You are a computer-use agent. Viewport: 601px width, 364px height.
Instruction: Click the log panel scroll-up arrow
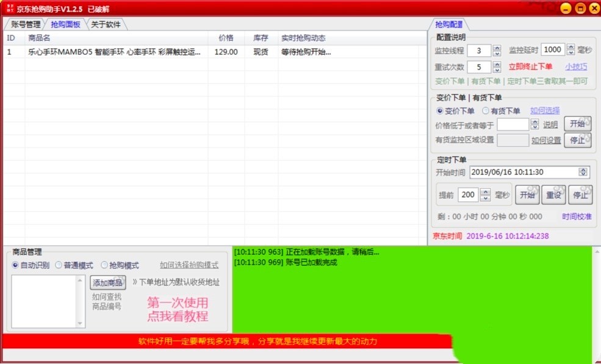(x=597, y=252)
